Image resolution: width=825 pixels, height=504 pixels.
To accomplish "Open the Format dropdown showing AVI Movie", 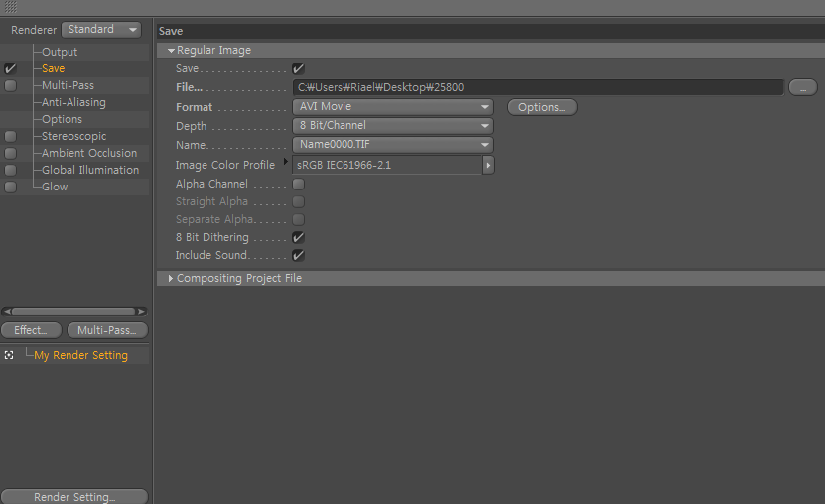I will pos(393,107).
